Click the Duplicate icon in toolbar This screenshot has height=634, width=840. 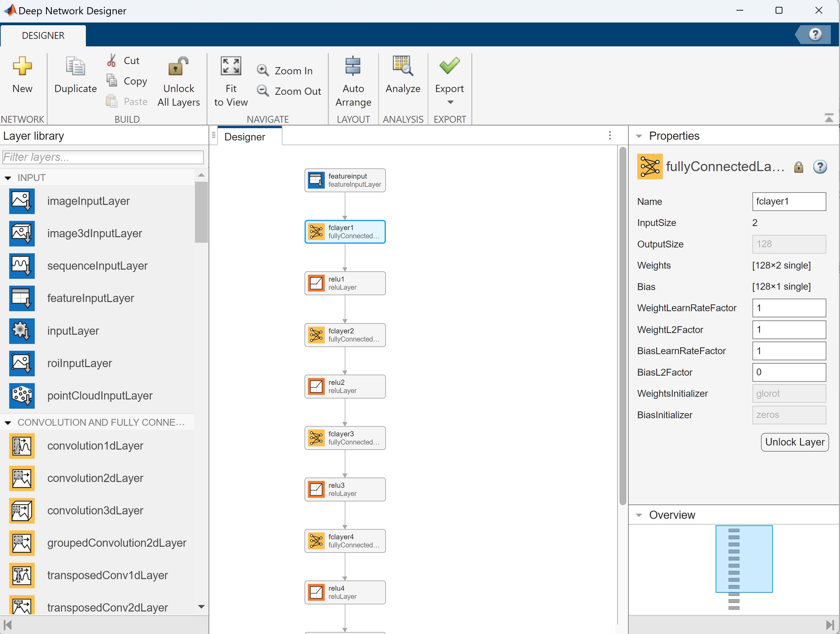pyautogui.click(x=75, y=66)
